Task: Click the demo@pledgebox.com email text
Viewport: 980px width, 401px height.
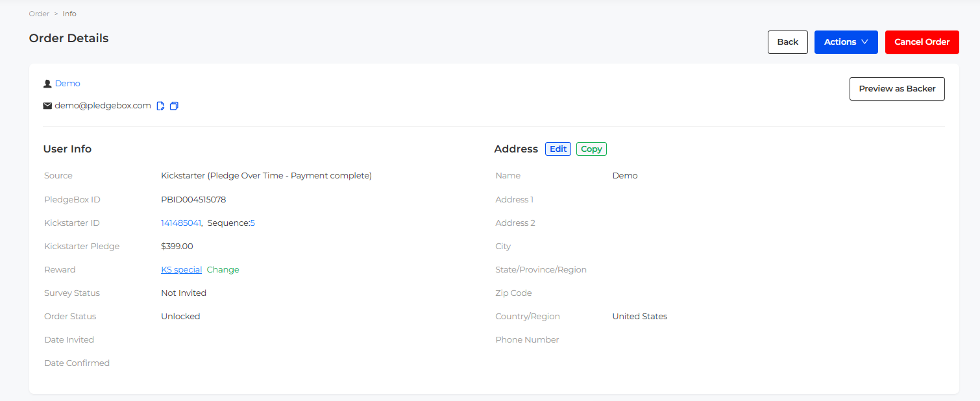Action: coord(103,106)
